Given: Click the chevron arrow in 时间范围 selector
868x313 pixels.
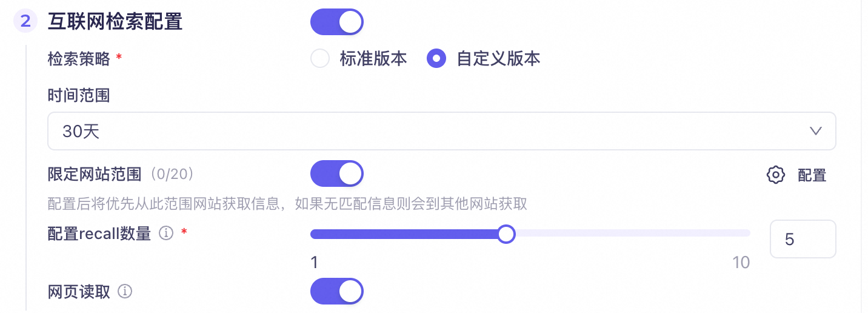Looking at the screenshot, I should [815, 131].
